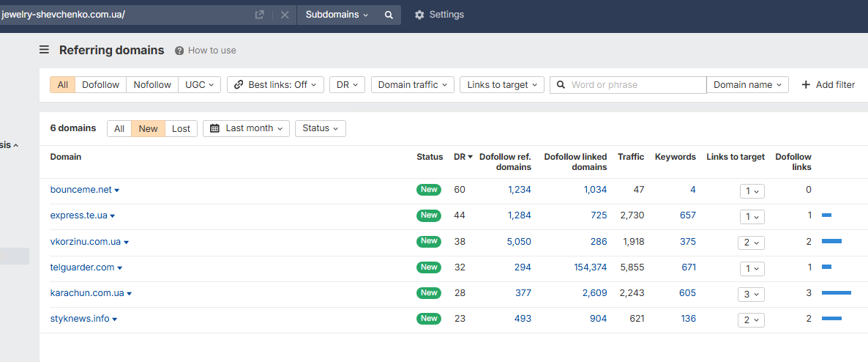Open the Domain traffic filter dropdown

tap(413, 85)
